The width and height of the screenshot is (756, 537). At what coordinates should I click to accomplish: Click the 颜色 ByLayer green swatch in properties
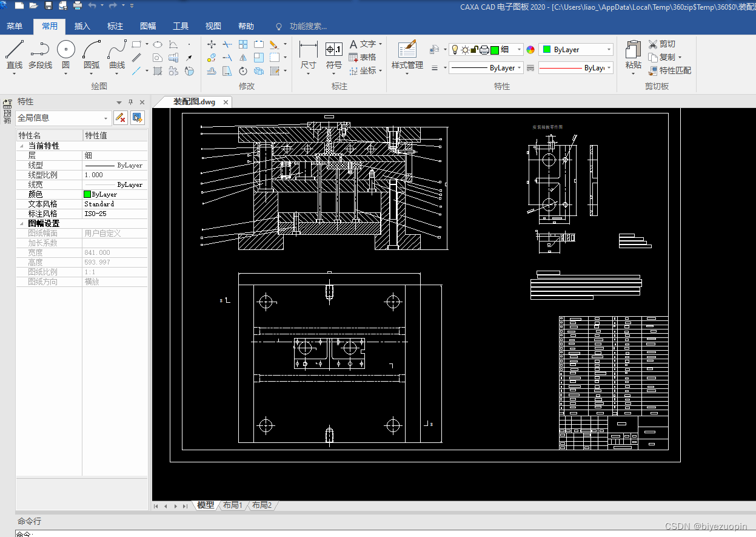click(x=87, y=194)
